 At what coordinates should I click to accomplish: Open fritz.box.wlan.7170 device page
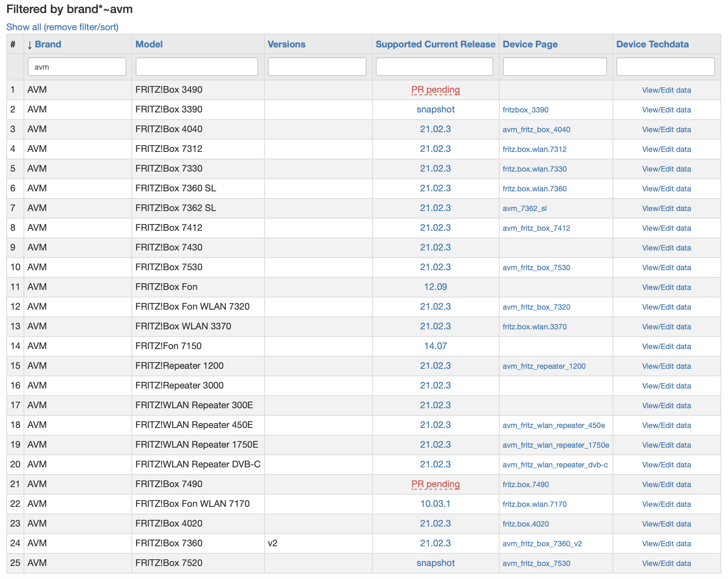tap(534, 504)
